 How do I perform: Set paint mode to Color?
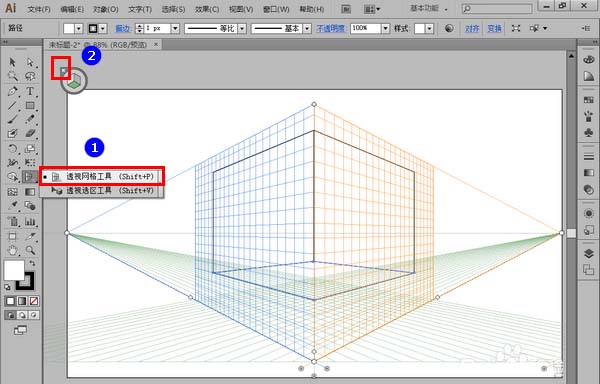point(10,301)
